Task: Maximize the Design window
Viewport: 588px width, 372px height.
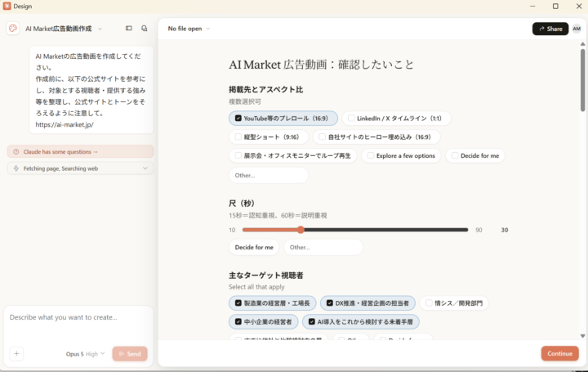Action: 555,6
